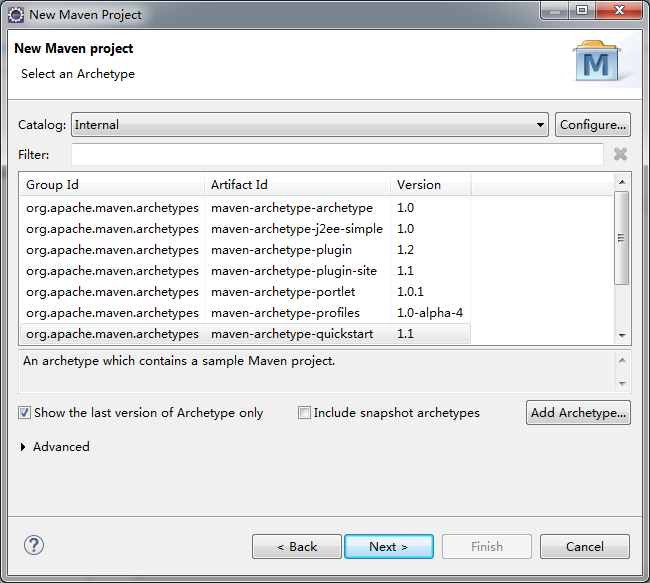Viewport: 650px width, 583px height.
Task: Click the Eclipse icon in the title bar
Action: click(x=16, y=15)
